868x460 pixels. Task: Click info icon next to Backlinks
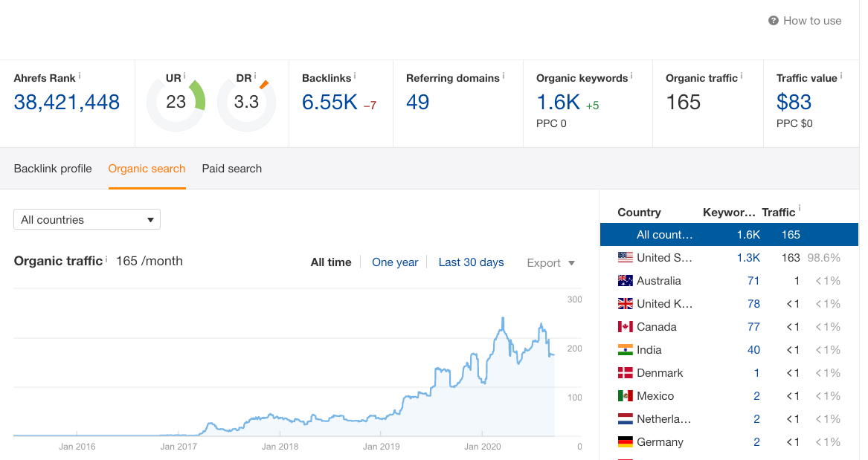coord(355,76)
